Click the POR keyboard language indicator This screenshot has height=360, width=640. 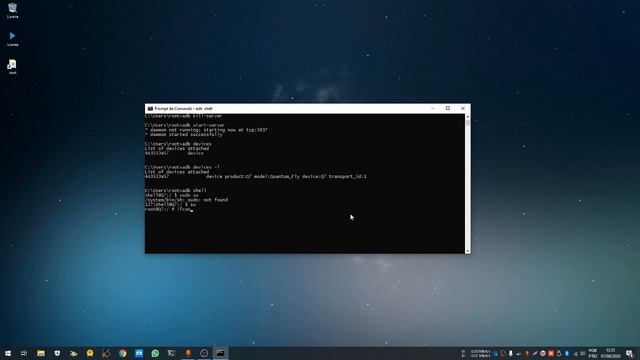click(x=593, y=353)
